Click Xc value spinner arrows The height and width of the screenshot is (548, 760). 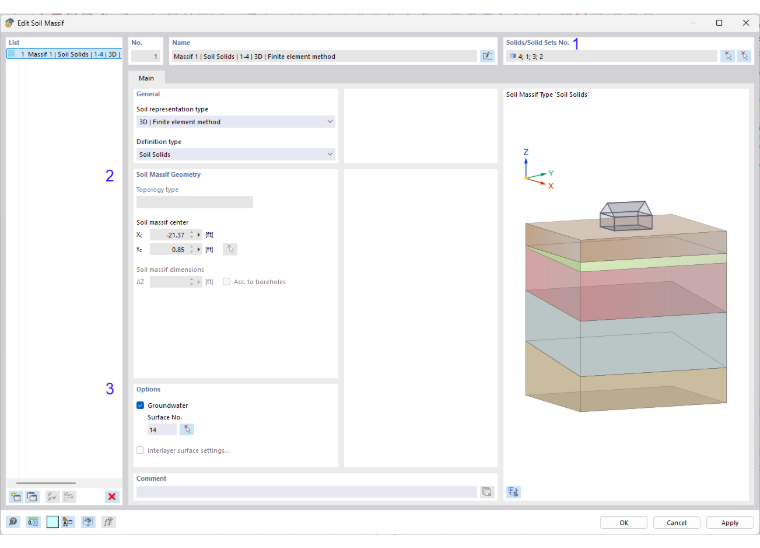pyautogui.click(x=191, y=235)
